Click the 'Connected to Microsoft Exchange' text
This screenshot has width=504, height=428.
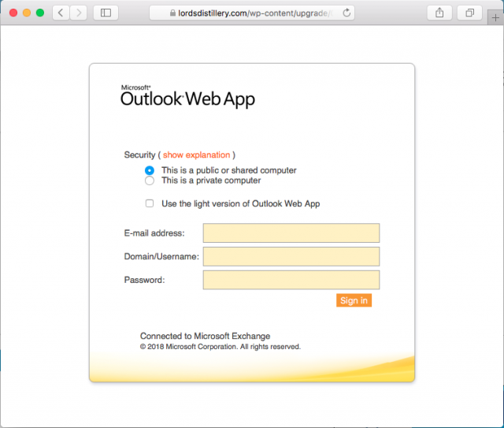(x=205, y=336)
